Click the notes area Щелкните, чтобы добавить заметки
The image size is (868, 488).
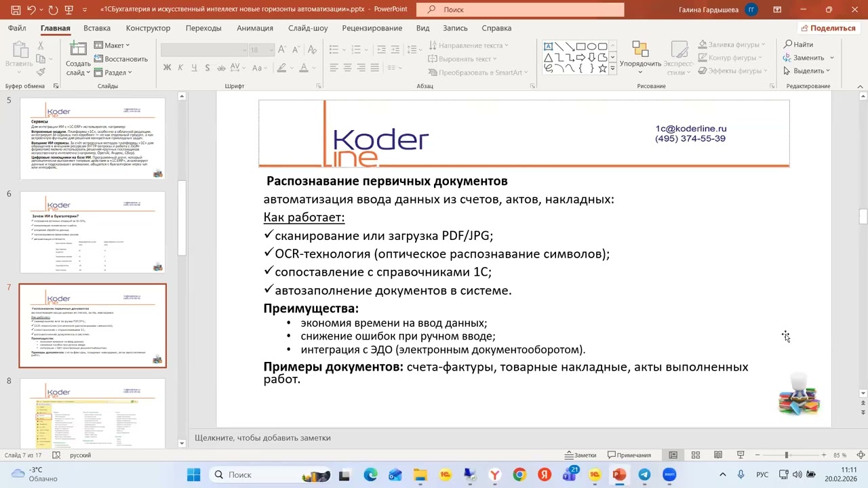pos(262,438)
